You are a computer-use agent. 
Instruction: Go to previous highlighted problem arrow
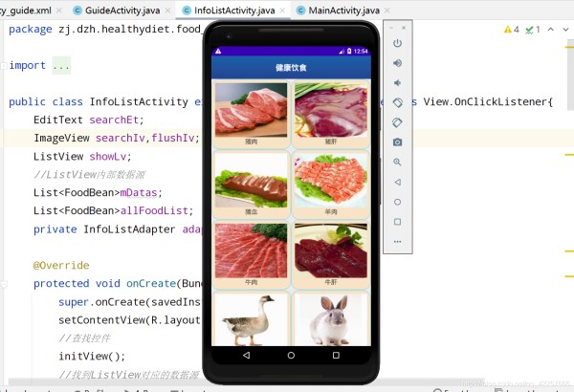(551, 30)
